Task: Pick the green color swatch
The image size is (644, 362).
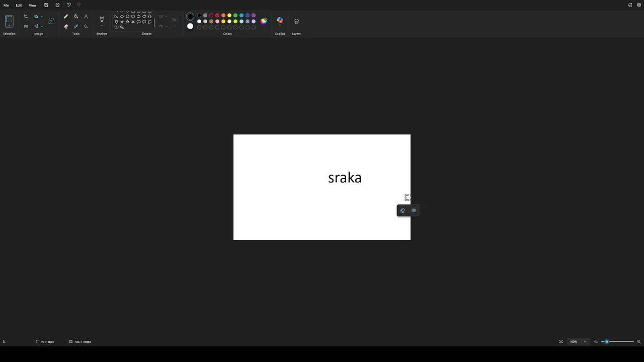Action: click(x=235, y=16)
